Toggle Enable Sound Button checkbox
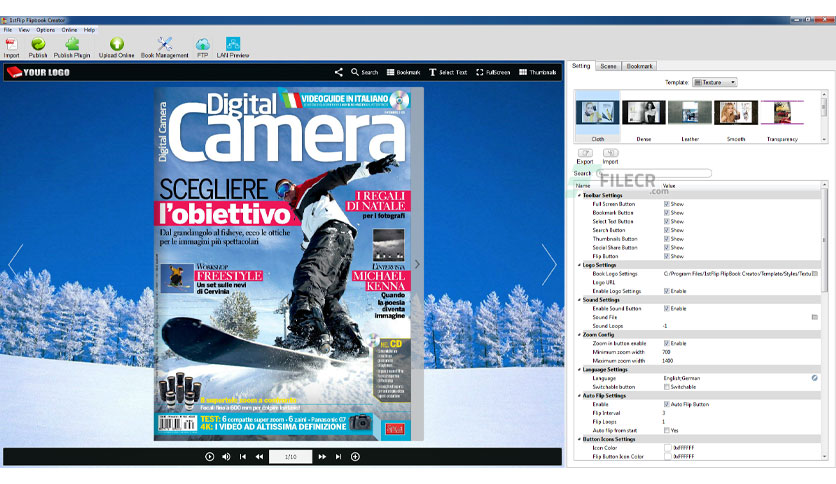Image resolution: width=836 pixels, height=484 pixels. point(666,309)
